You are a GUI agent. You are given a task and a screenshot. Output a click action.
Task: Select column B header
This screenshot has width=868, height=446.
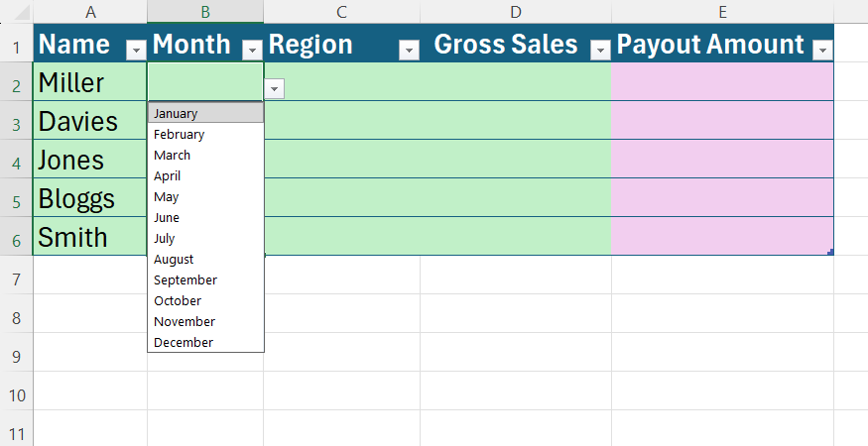(x=205, y=12)
